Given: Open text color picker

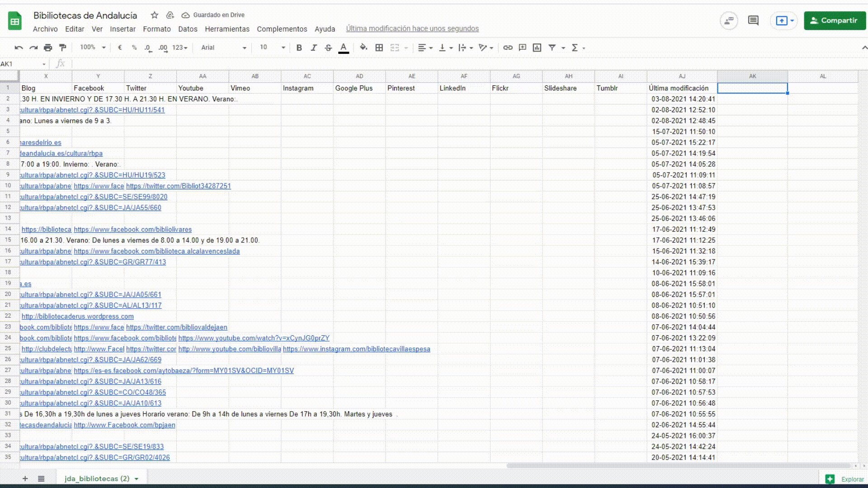Looking at the screenshot, I should pos(344,47).
